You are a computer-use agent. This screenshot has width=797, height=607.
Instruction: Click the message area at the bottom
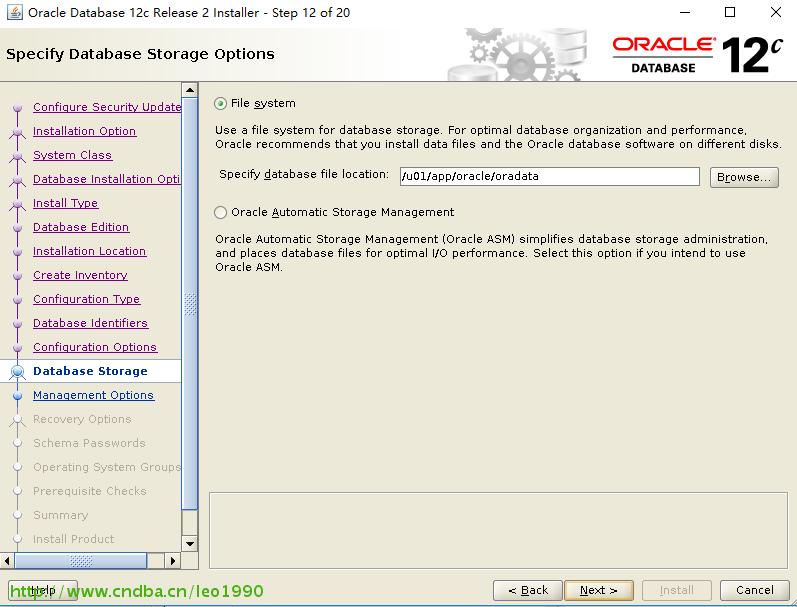(498, 530)
